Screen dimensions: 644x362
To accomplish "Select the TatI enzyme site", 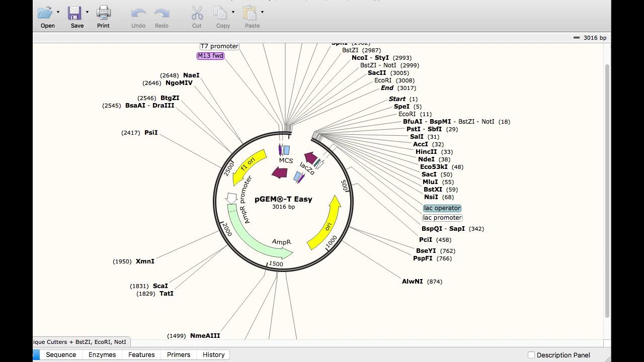I will click(166, 294).
